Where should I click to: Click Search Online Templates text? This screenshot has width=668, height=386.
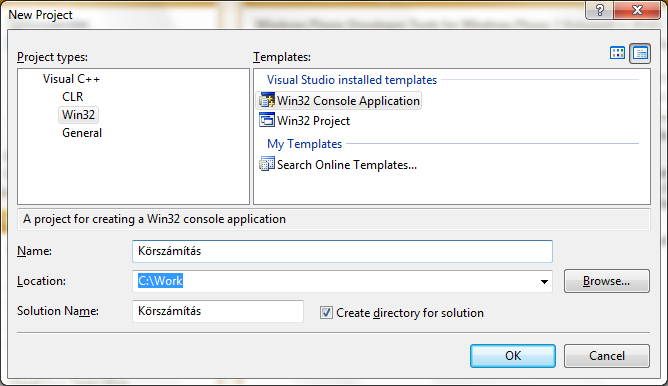[x=347, y=165]
